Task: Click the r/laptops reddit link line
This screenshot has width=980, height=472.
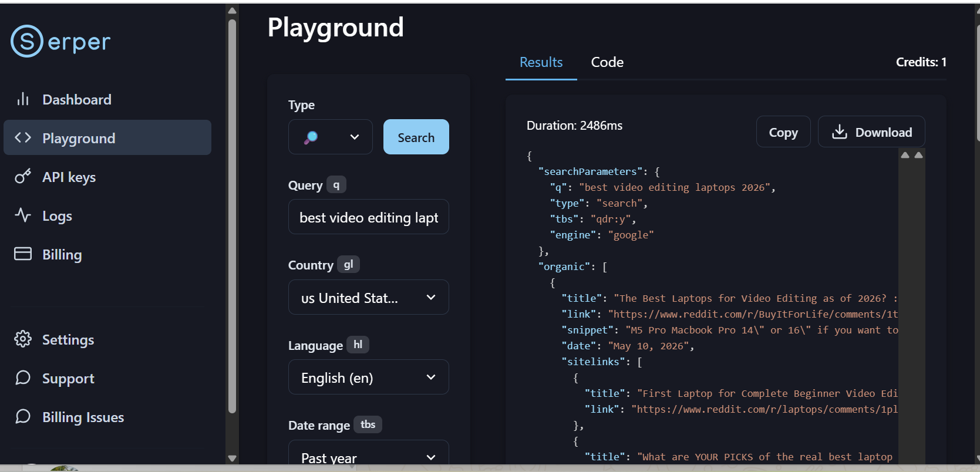Action: [741, 409]
